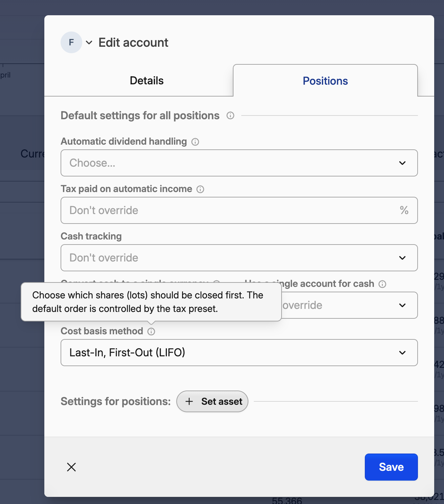The width and height of the screenshot is (444, 504).
Task: Click the percent symbol in tax field
Action: click(404, 210)
